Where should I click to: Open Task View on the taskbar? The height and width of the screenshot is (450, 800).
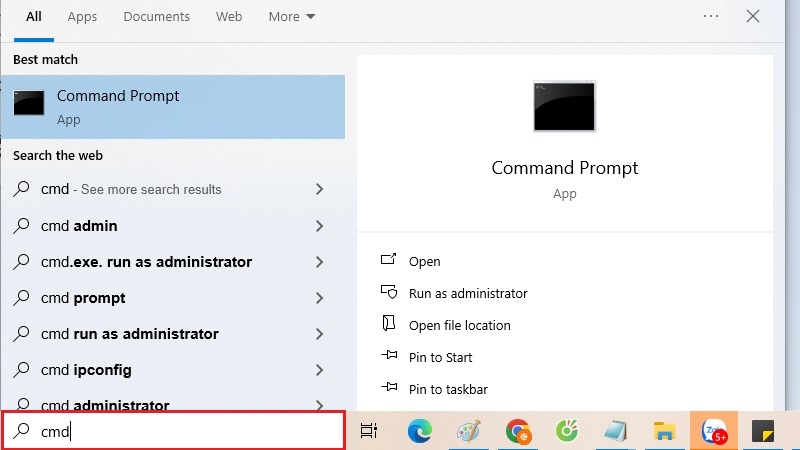(x=368, y=431)
